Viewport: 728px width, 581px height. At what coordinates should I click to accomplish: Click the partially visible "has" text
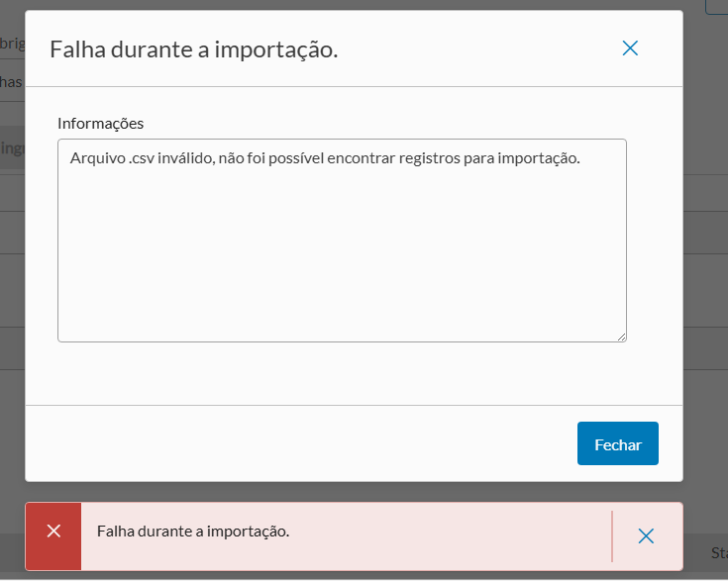11,82
